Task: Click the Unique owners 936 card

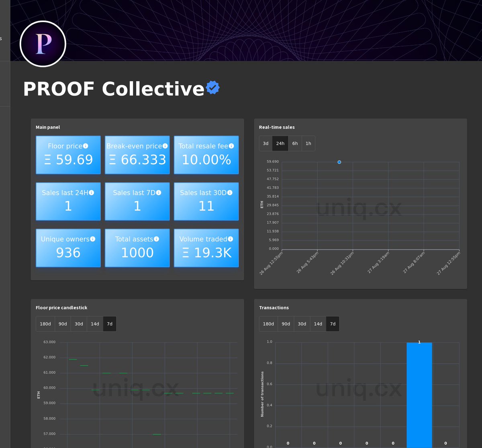Action: click(68, 248)
